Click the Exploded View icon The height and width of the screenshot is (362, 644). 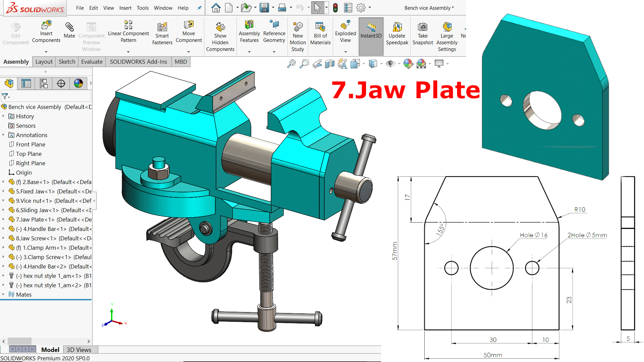coord(345,25)
